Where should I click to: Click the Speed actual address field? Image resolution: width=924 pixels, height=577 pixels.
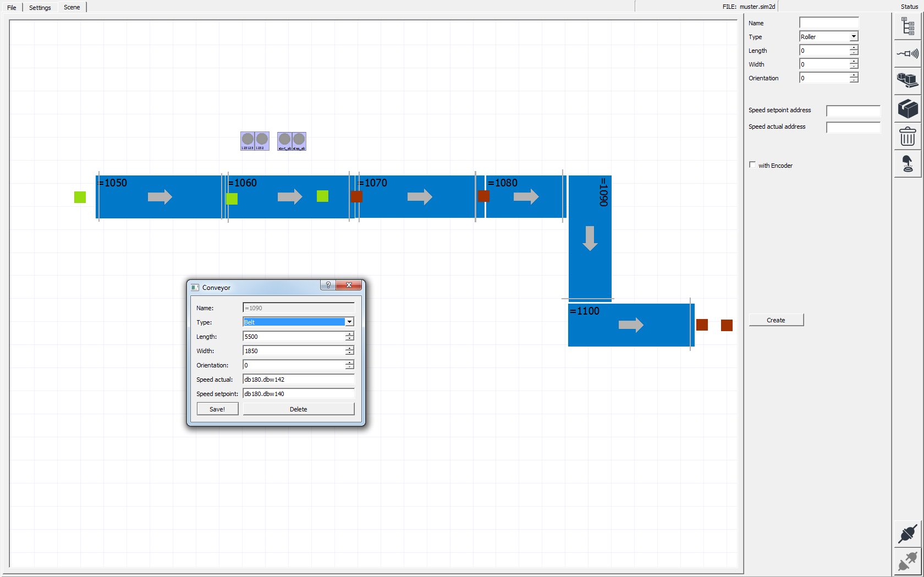(853, 127)
